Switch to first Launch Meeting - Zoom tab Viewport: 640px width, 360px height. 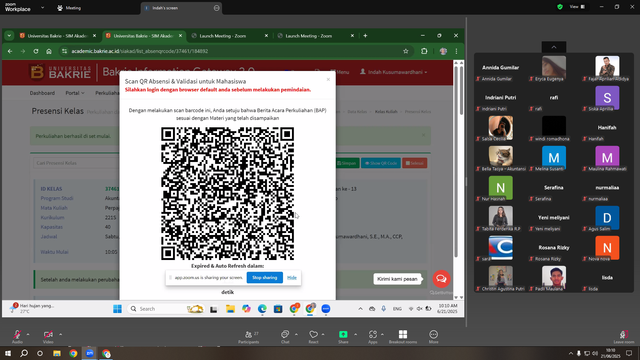pos(230,36)
